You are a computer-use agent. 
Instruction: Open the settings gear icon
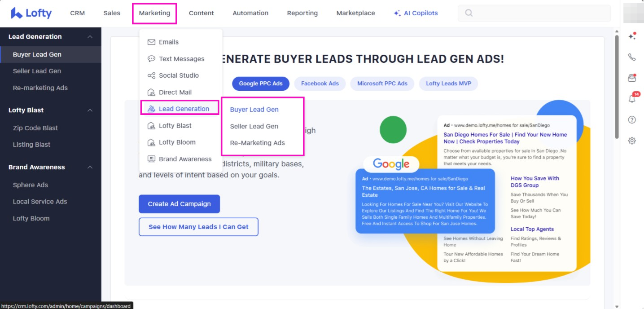point(632,141)
